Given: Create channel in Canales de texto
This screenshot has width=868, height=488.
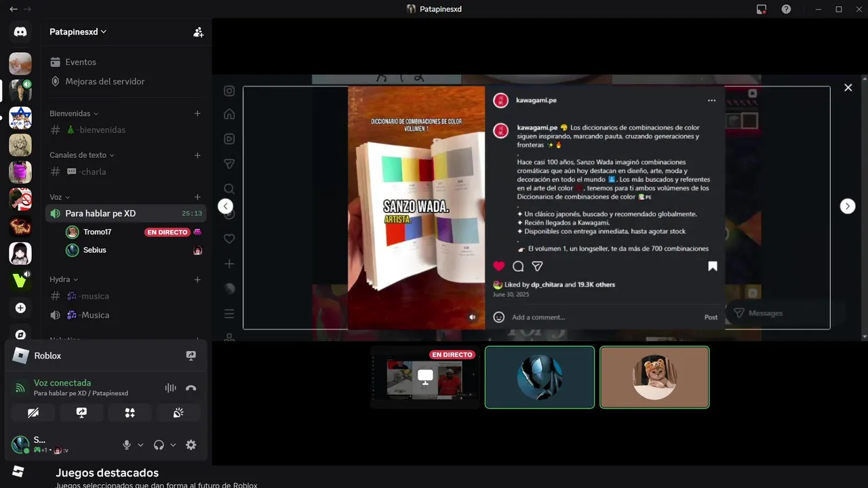Looking at the screenshot, I should pos(197,155).
